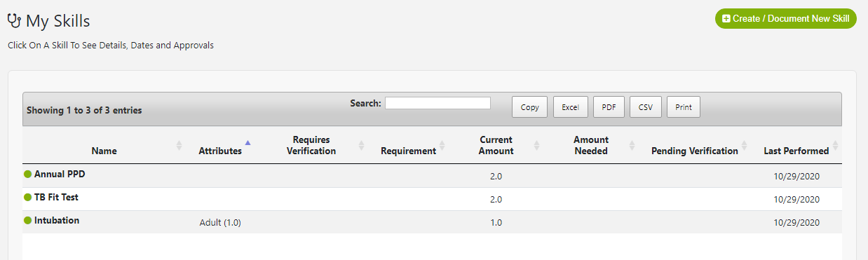Image resolution: width=868 pixels, height=260 pixels.
Task: Click the stethoscope icon beside My Skills
Action: (14, 21)
